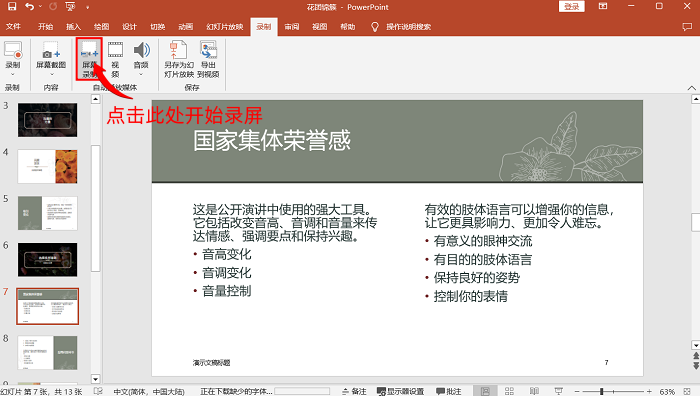700x396 pixels.
Task: Click the Save icon in quick access toolbar
Action: [12, 7]
